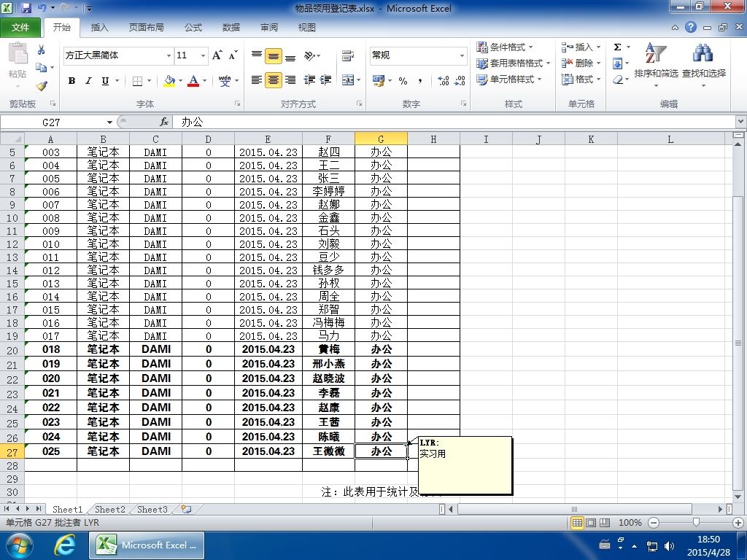
Task: Activate the Format Painter brush
Action: coord(42,86)
